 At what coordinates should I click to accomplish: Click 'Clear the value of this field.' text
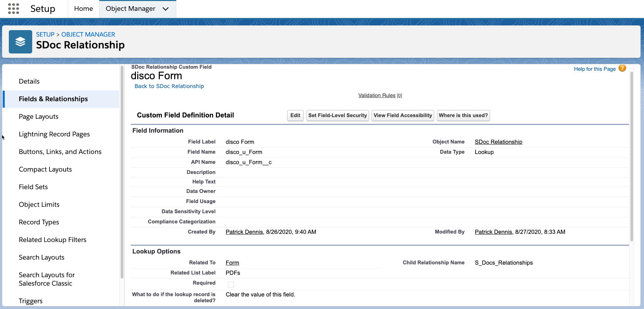pos(260,294)
